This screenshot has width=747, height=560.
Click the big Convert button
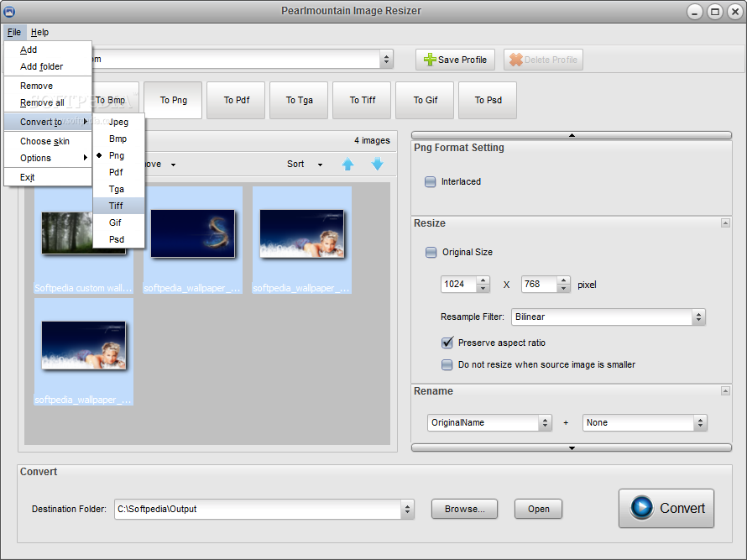[x=666, y=508]
